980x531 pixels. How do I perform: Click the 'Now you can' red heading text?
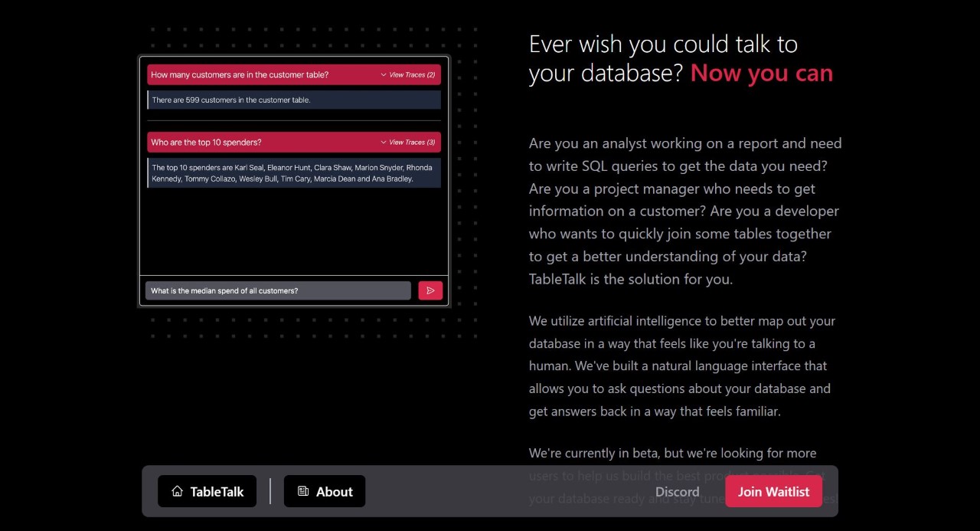(x=761, y=73)
